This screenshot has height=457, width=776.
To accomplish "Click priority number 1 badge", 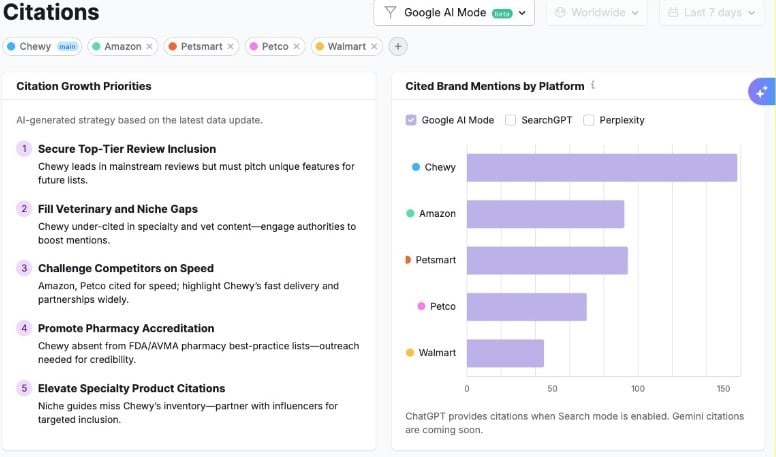I will click(24, 149).
